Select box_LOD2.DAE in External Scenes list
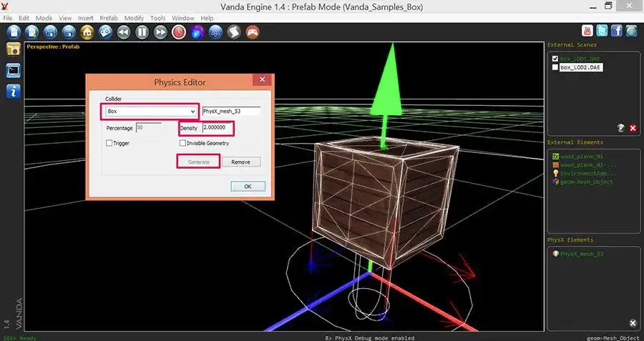Screen dimensions: 644x341 coord(580,67)
